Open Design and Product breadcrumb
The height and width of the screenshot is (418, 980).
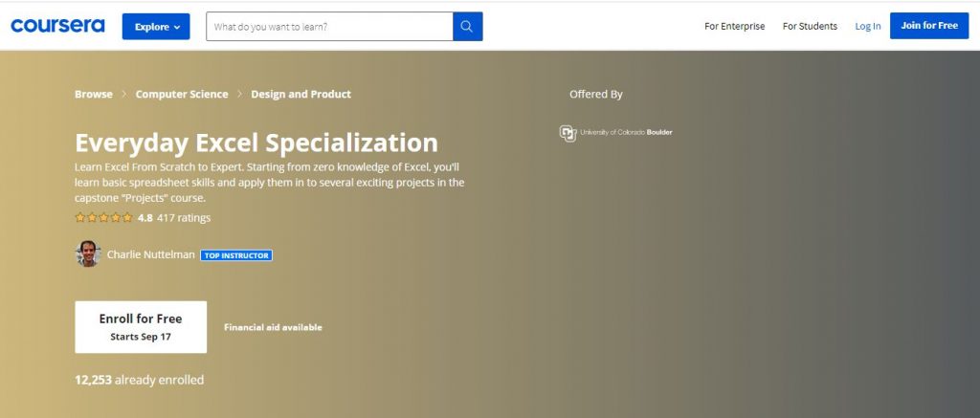tap(301, 95)
